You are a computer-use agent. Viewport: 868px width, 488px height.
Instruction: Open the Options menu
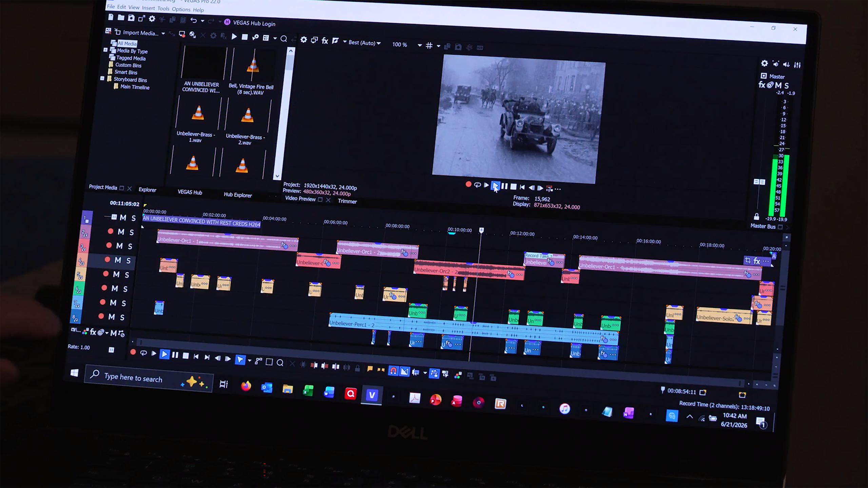coord(181,9)
